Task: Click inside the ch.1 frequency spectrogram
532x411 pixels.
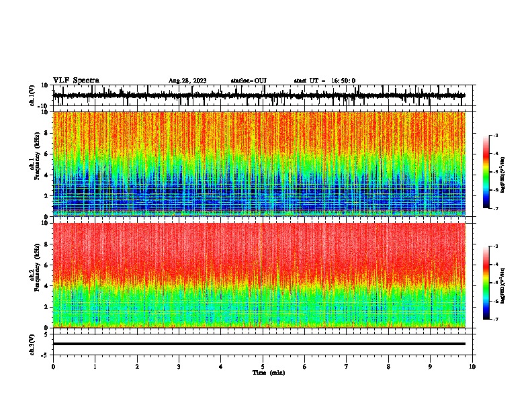Action: 259,164
